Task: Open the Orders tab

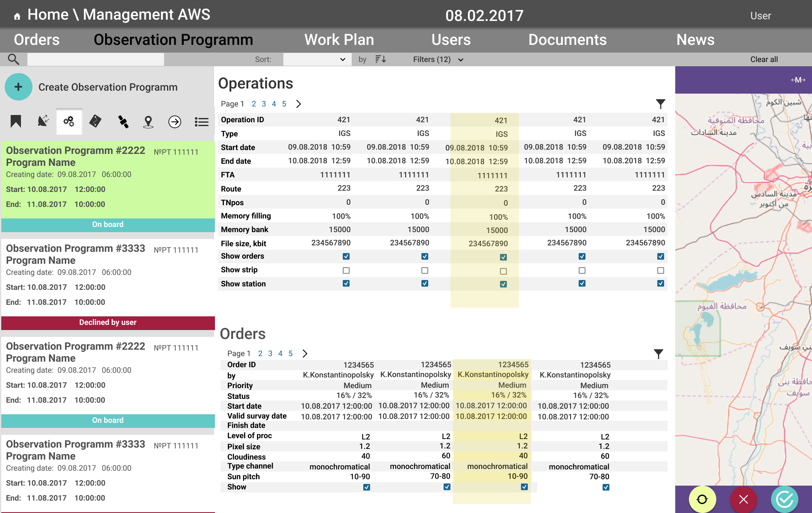Action: [x=37, y=40]
